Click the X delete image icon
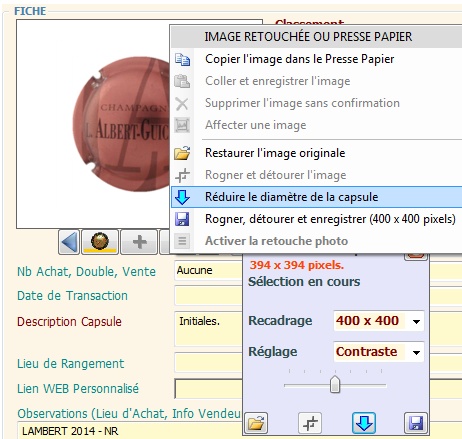Image resolution: width=462 pixels, height=439 pixels. point(182,104)
